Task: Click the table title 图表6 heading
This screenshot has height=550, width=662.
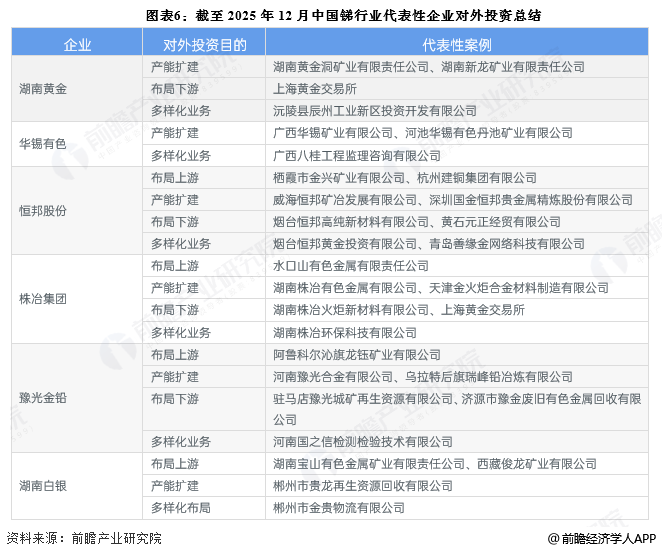Action: 343,16
